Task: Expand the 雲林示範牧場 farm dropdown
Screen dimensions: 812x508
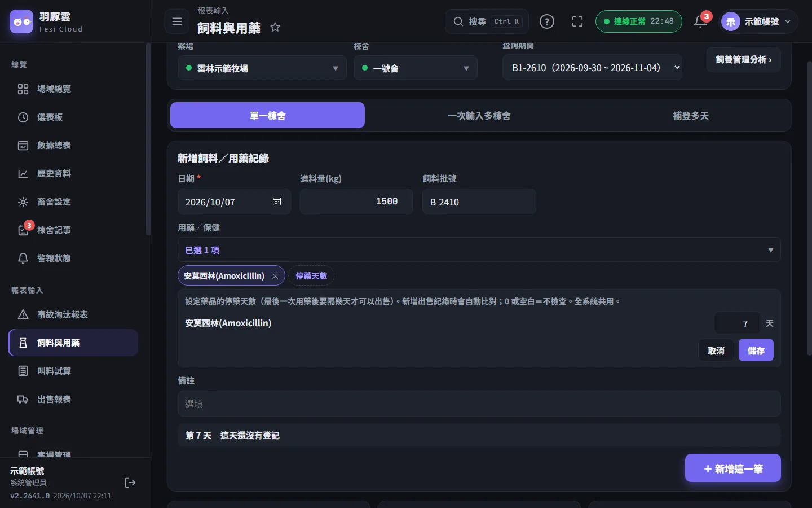Action: click(262, 68)
